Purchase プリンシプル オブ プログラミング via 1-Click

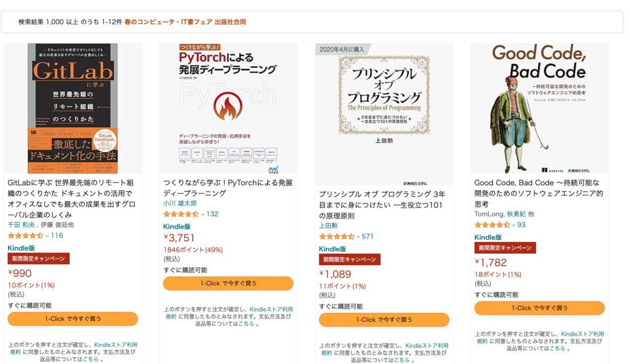pos(384,320)
